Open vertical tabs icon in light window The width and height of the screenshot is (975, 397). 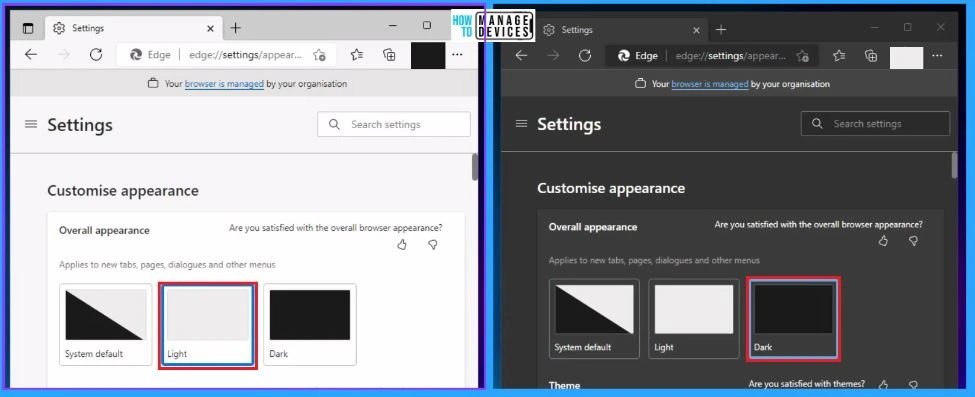click(x=28, y=28)
